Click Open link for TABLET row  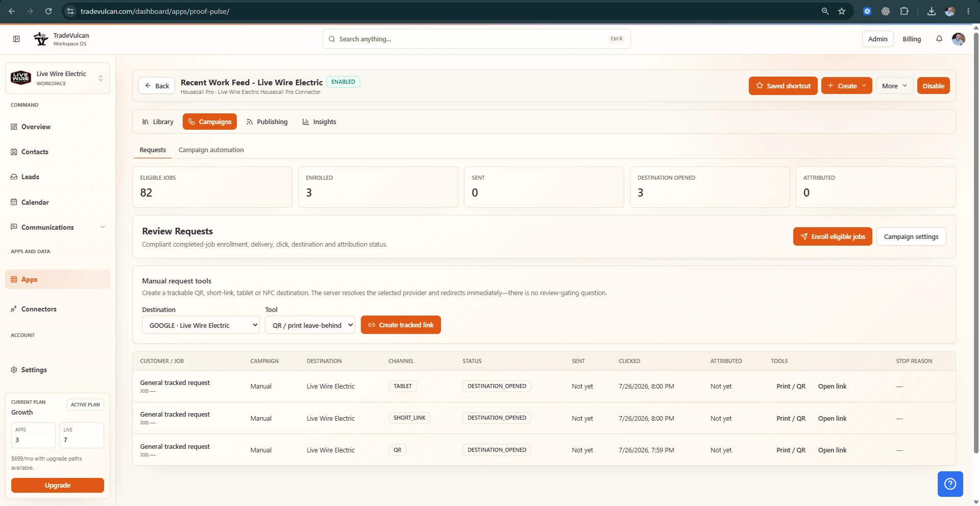[x=832, y=386]
